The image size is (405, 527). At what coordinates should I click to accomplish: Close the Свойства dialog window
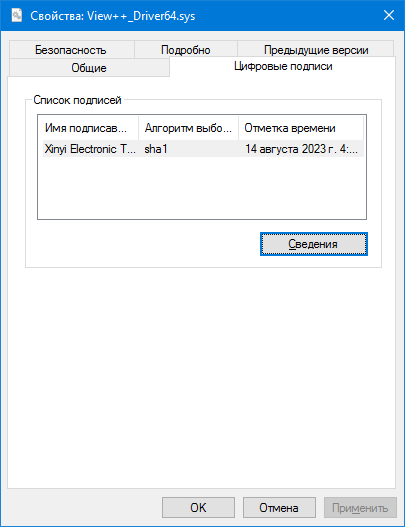tap(389, 15)
